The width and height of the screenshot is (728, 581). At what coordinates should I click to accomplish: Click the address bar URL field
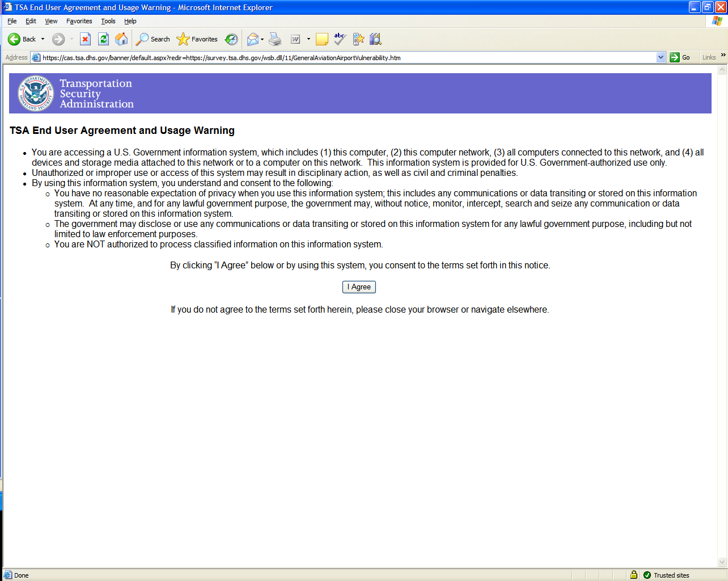coord(348,57)
